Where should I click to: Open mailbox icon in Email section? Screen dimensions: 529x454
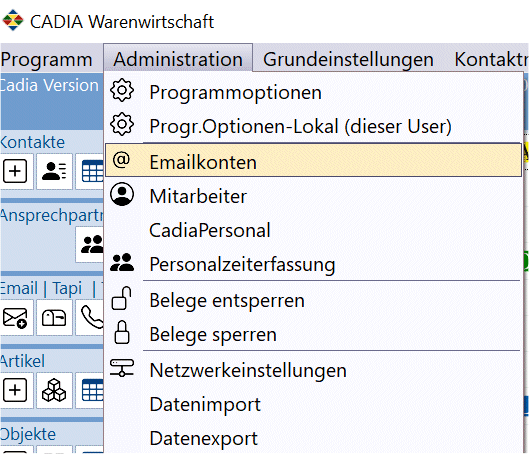pos(54,318)
